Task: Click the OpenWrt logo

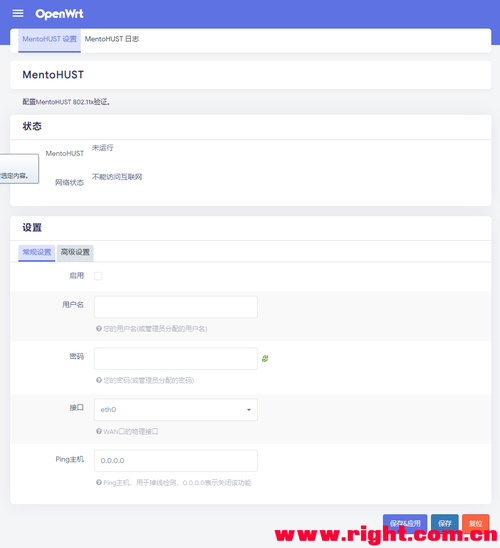Action: click(59, 14)
